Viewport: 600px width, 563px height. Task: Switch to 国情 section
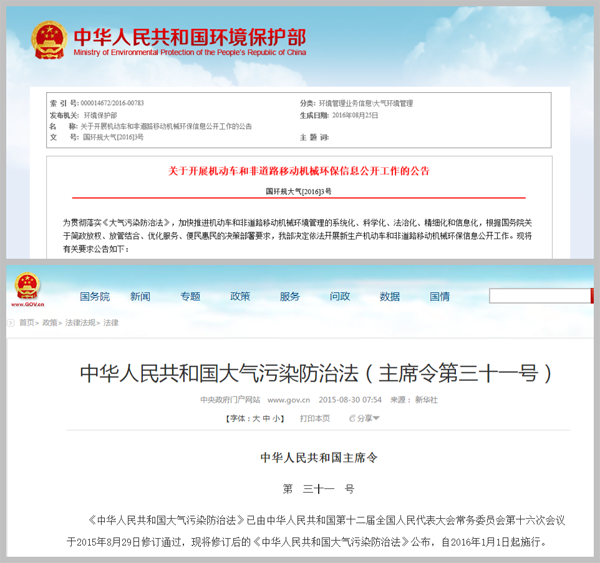click(440, 296)
